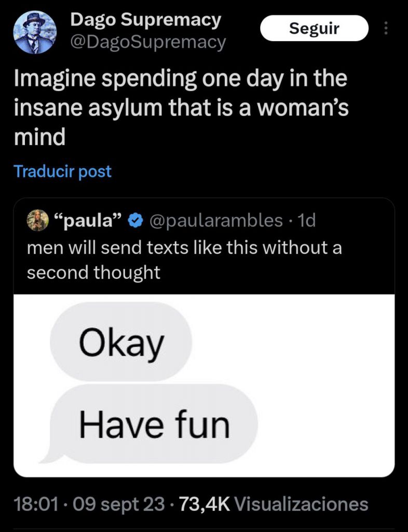Open the 73,4K Visualizaciones count
This screenshot has width=408, height=532.
click(x=273, y=504)
